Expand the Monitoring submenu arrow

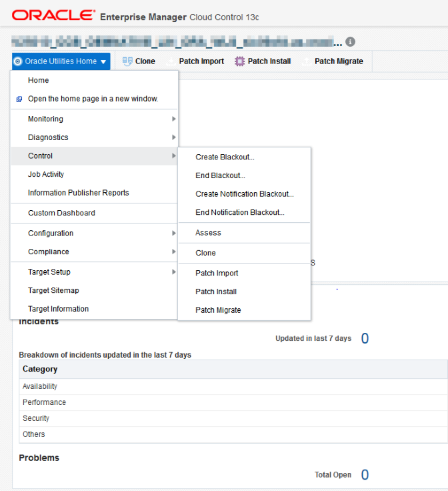click(x=173, y=119)
